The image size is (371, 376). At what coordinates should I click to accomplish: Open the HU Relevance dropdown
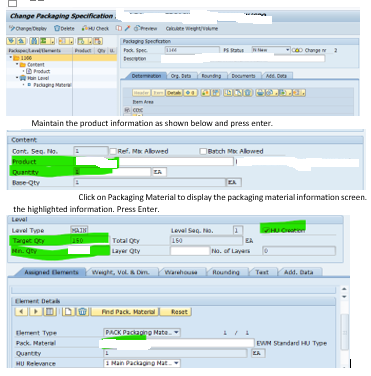(x=176, y=363)
